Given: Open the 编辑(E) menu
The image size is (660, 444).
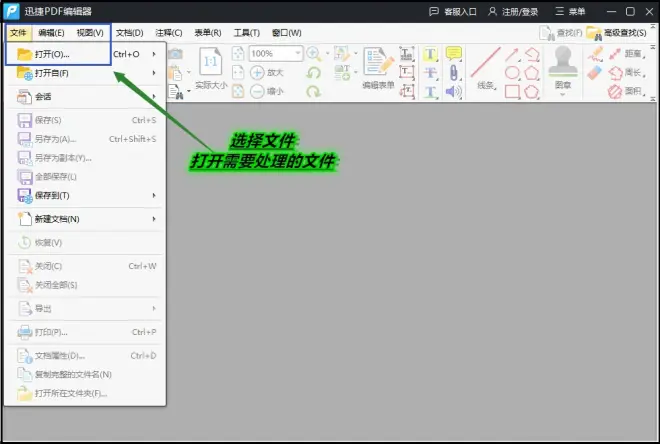Looking at the screenshot, I should [x=51, y=33].
